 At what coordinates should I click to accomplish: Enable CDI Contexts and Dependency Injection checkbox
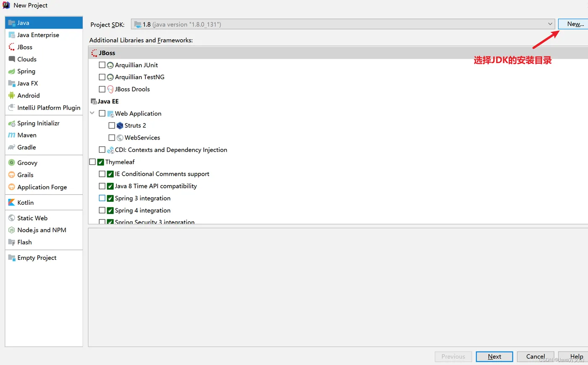(x=102, y=150)
